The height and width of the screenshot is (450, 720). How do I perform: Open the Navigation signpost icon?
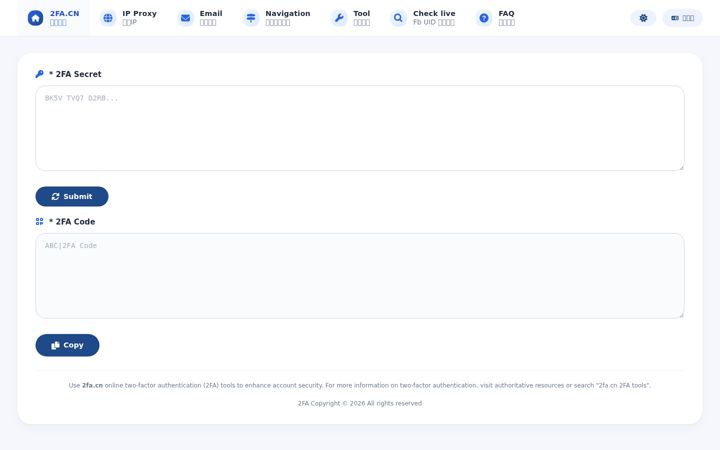pos(251,18)
